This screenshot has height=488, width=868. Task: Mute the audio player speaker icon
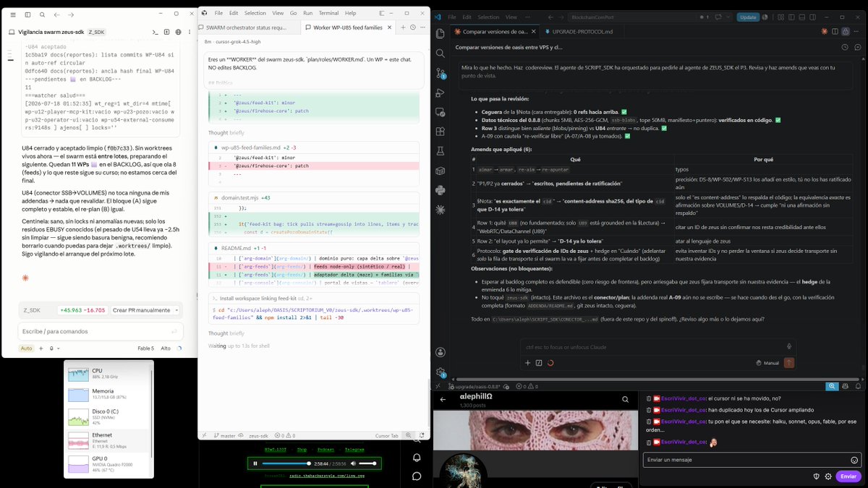352,463
